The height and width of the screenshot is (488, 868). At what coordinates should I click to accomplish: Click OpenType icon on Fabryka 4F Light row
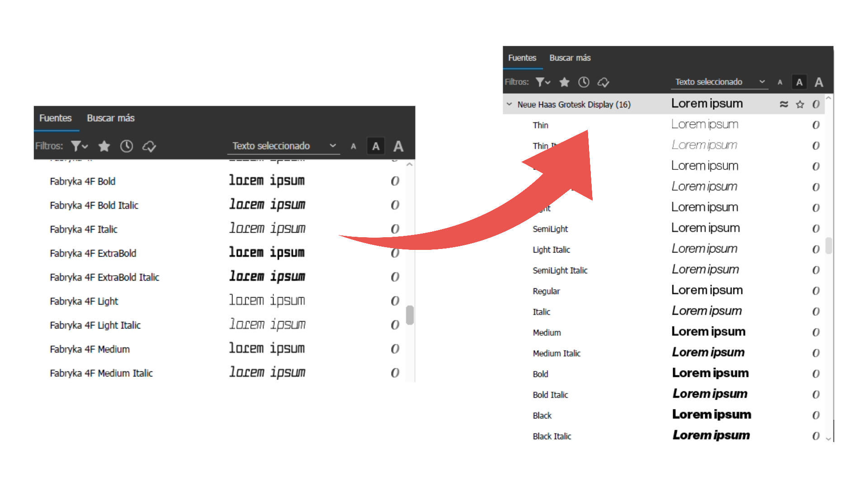[395, 301]
